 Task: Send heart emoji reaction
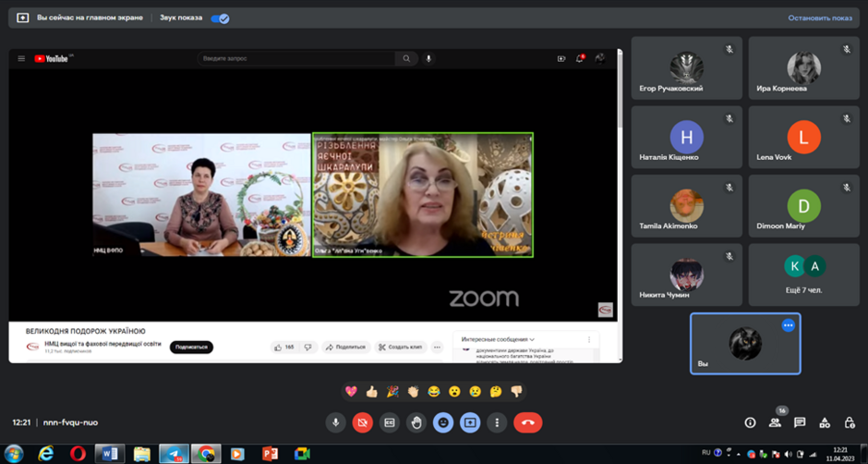coord(351,391)
